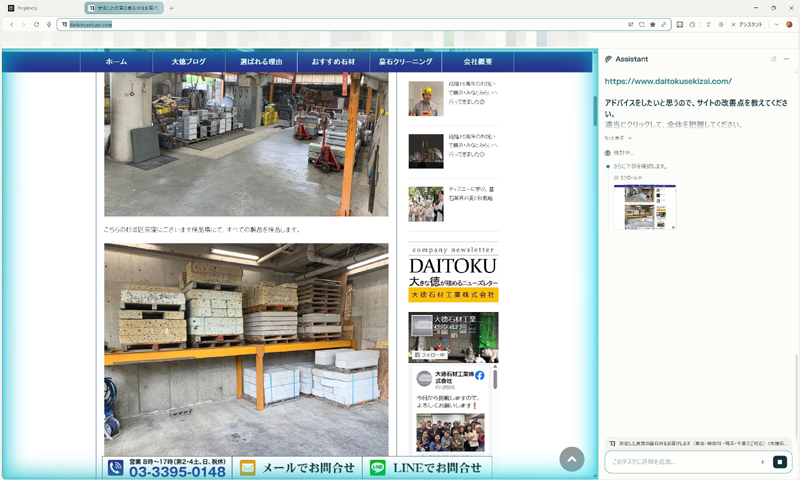
Task: Select おすすめ石材 in the navigation bar
Action: (x=333, y=62)
